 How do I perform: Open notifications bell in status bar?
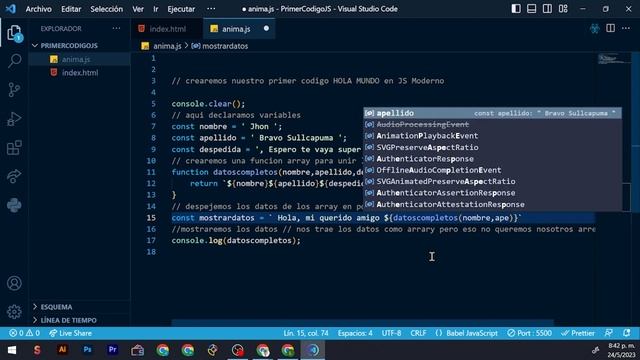pyautogui.click(x=627, y=333)
